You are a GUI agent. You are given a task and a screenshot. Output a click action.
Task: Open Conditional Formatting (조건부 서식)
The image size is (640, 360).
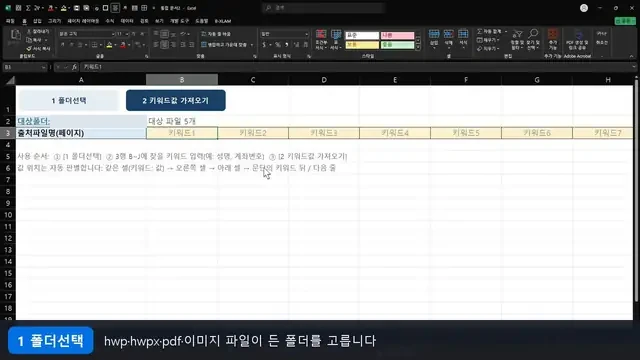pyautogui.click(x=321, y=40)
